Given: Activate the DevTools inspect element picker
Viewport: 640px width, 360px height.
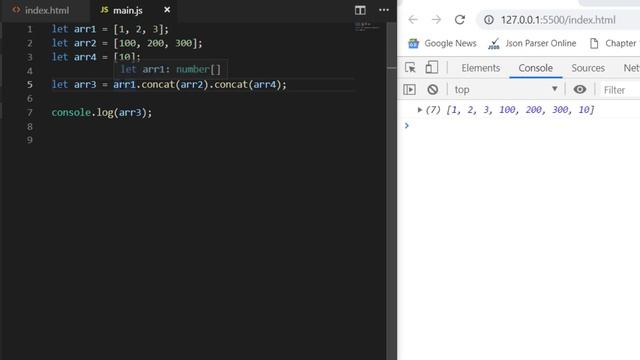Looking at the screenshot, I should [410, 68].
